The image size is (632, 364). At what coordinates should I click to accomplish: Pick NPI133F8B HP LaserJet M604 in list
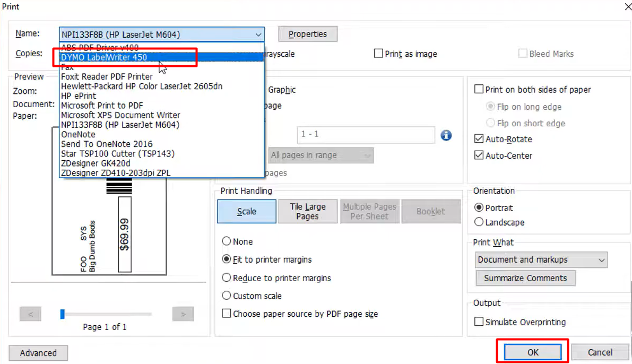[162, 125]
